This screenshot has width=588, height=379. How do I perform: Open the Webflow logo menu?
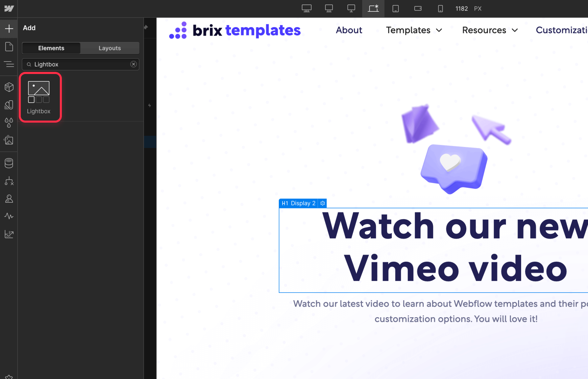coord(9,8)
